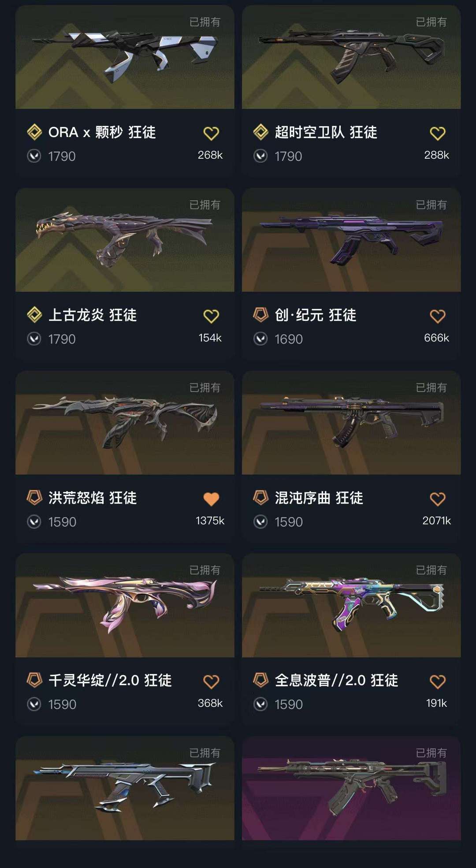Click the gold tier icon beside 超时空卫队

tap(260, 132)
